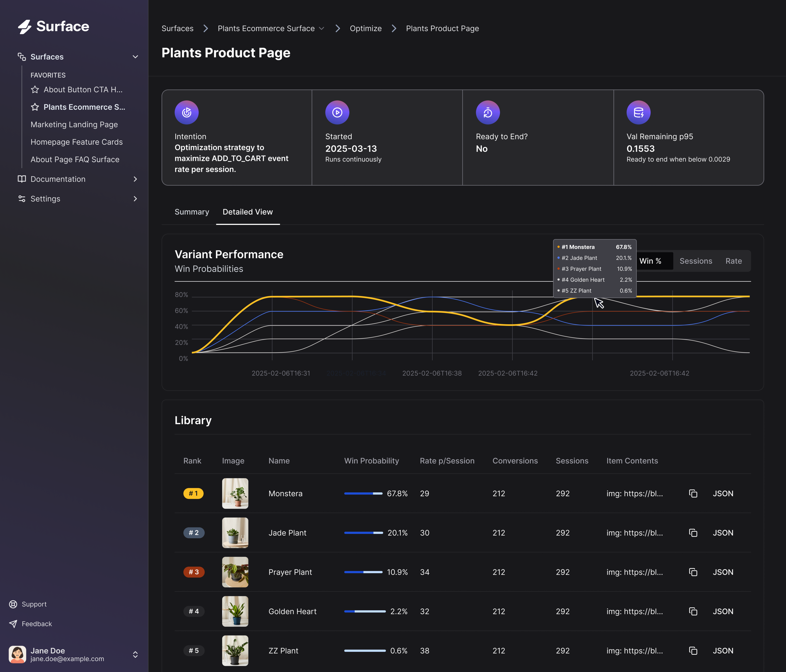Viewport: 786px width, 672px height.
Task: Collapse the Surfaces sidebar section
Action: tap(135, 57)
